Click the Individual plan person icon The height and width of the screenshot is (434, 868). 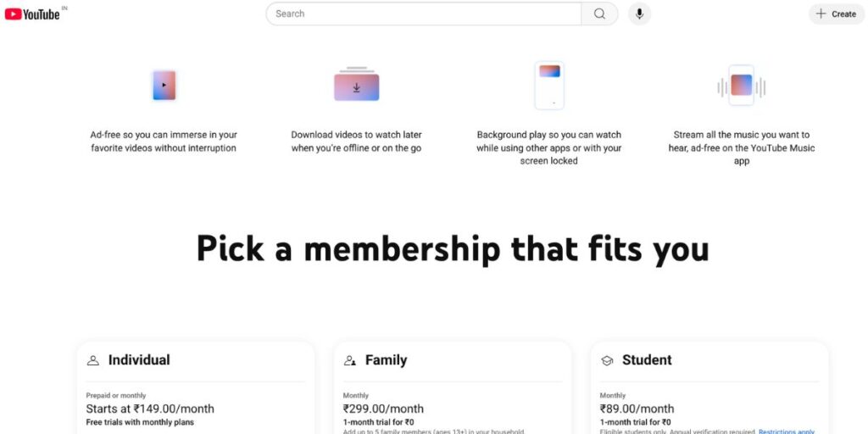93,360
